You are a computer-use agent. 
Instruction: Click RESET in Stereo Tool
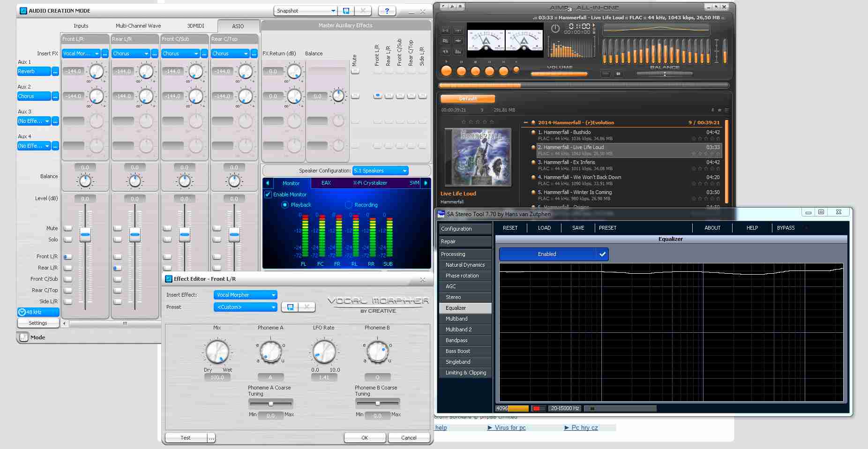coord(510,228)
